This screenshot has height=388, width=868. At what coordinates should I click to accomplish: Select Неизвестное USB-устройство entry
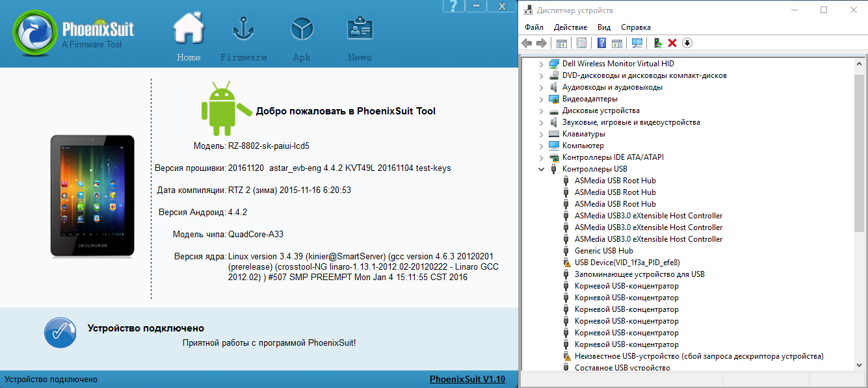(698, 356)
